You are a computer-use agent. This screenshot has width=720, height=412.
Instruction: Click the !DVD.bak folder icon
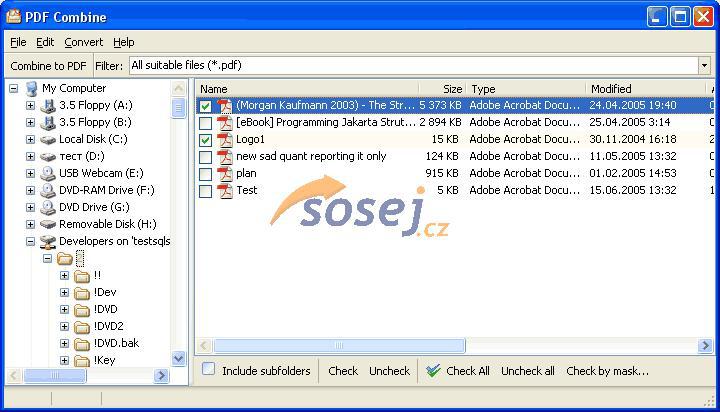tap(82, 344)
